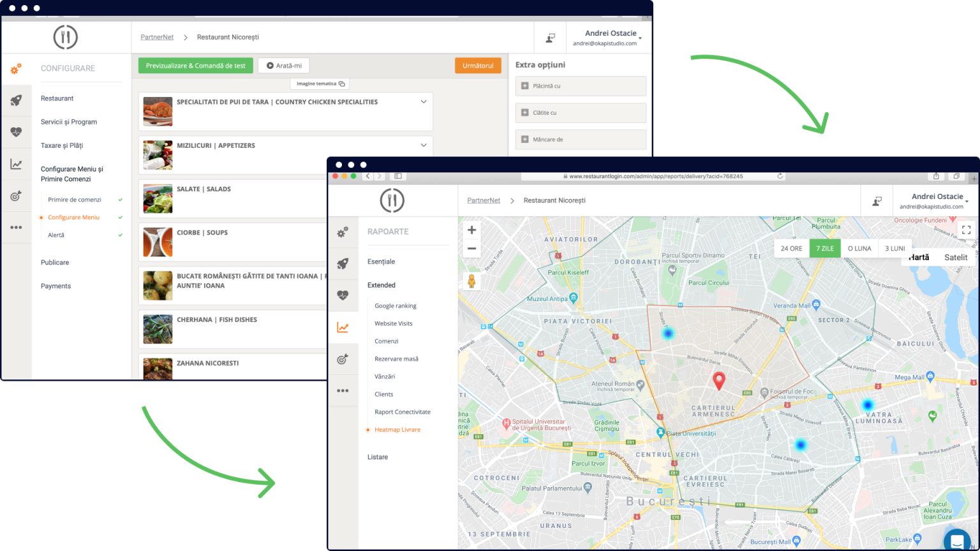Select the 7 ZILE time range
The image size is (980, 551).
pyautogui.click(x=825, y=249)
